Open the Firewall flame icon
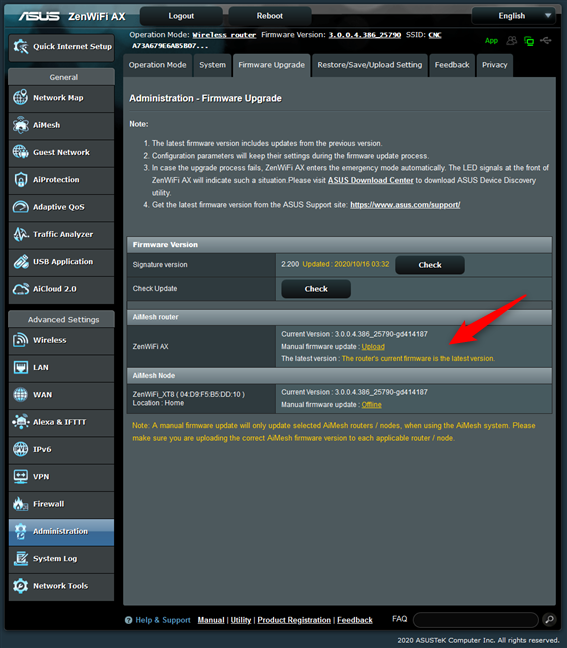 (21, 503)
